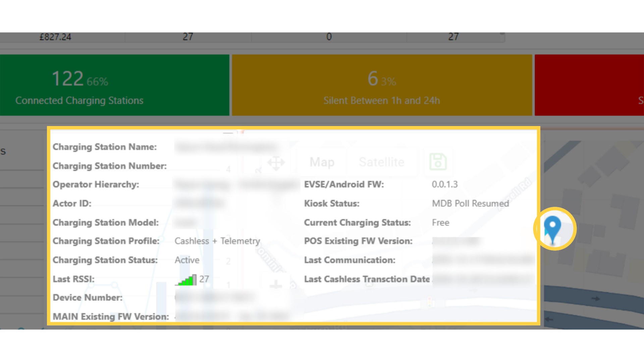644x362 pixels.
Task: Click the 'Actor ID:' label
Action: [72, 203]
